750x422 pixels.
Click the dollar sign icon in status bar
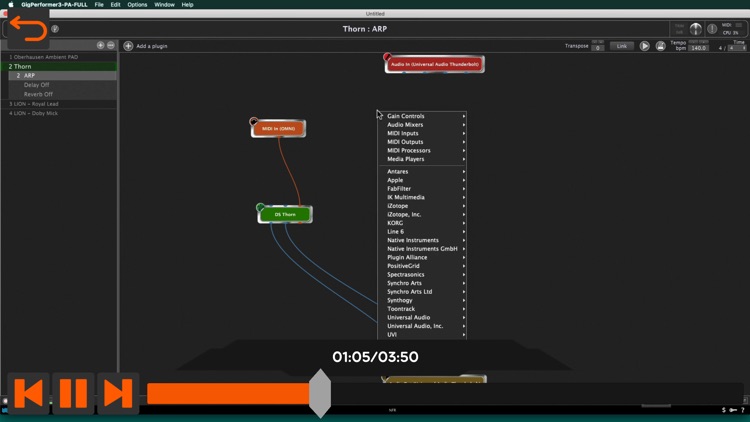tap(724, 410)
